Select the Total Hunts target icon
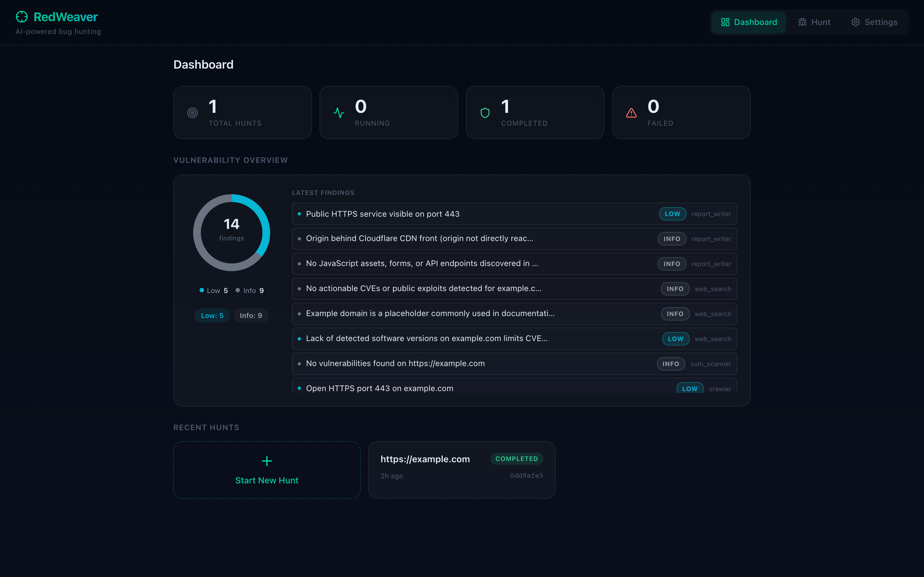The height and width of the screenshot is (577, 924). (x=192, y=113)
